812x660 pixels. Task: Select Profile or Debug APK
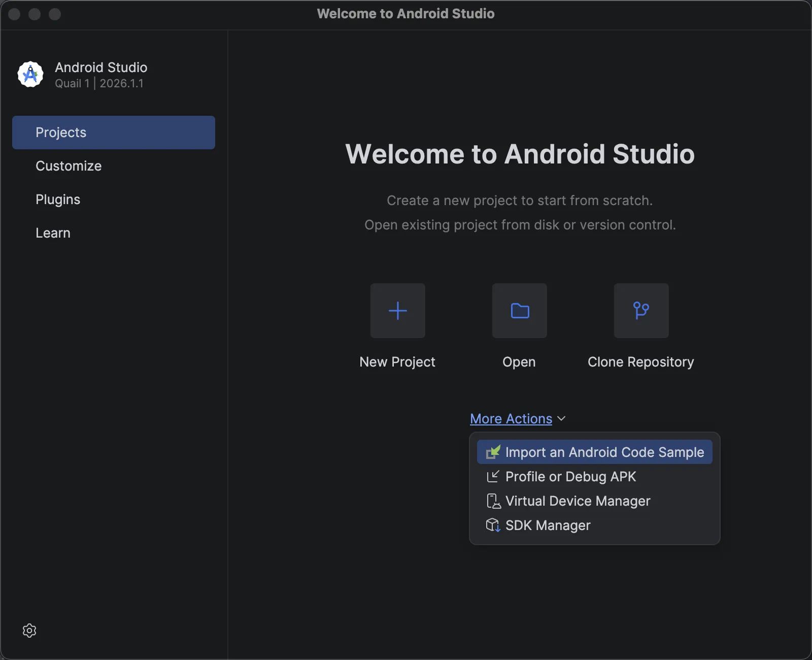point(595,476)
